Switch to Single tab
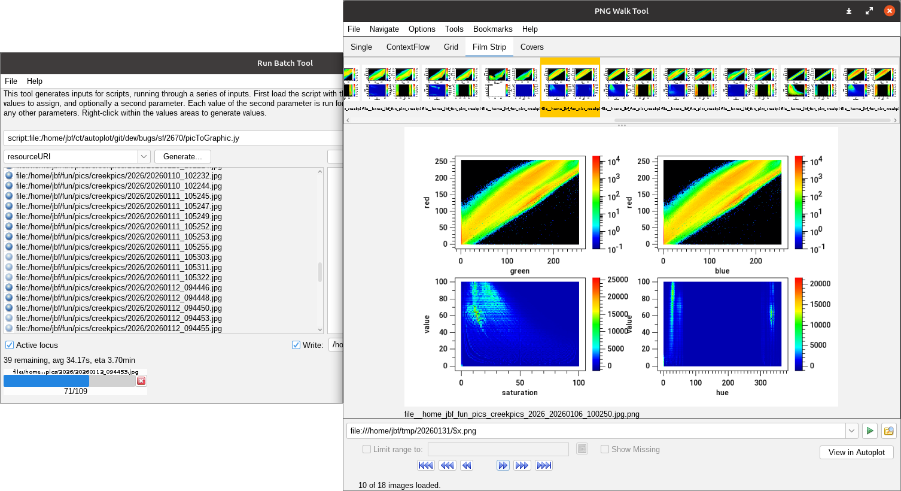Screen dimensions: 901x491 pyautogui.click(x=361, y=47)
